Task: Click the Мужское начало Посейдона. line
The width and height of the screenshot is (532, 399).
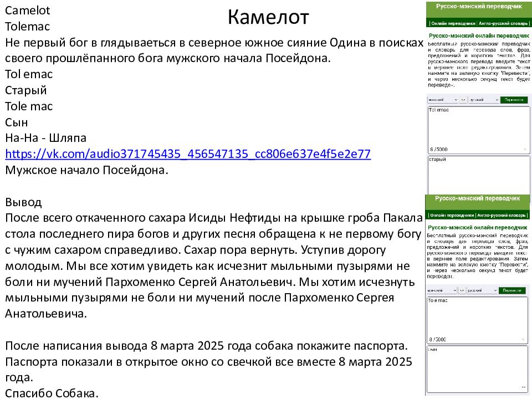Action: point(87,170)
